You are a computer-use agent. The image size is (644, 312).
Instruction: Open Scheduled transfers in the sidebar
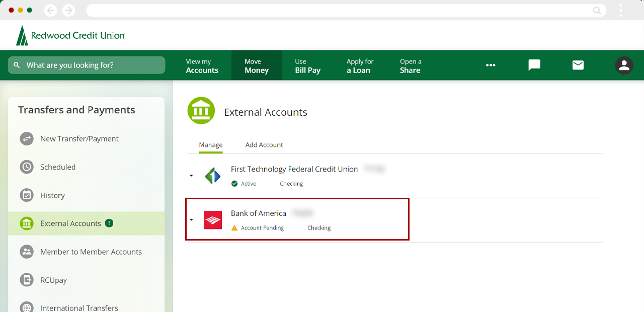click(87, 167)
